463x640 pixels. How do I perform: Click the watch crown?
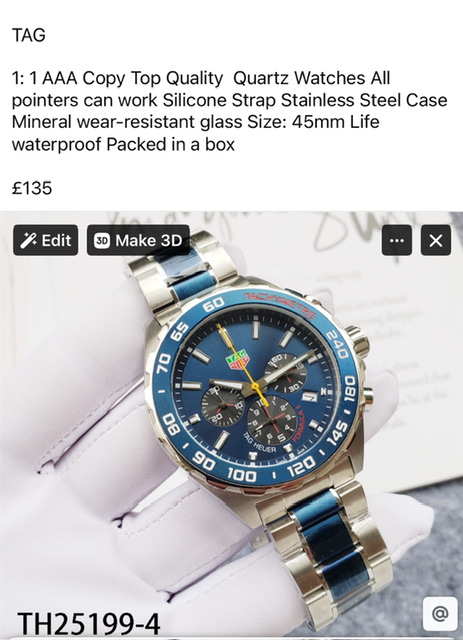pos(358,340)
